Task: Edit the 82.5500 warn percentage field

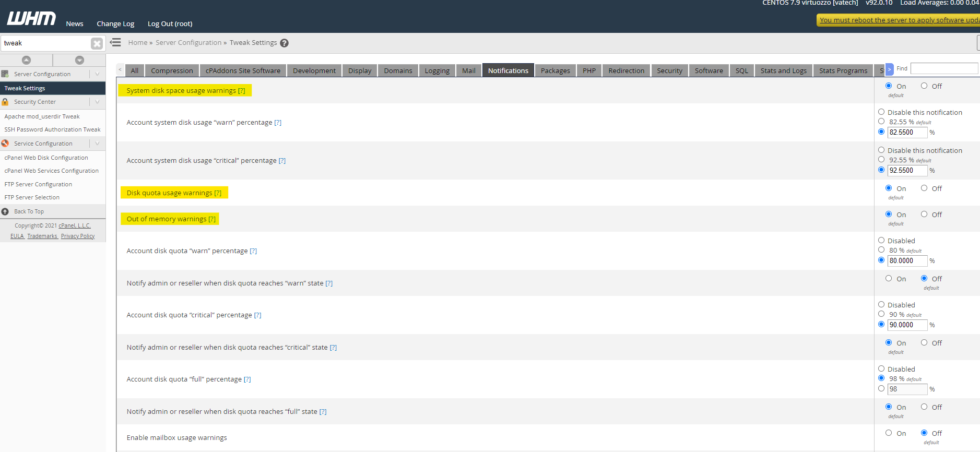Action: click(907, 133)
